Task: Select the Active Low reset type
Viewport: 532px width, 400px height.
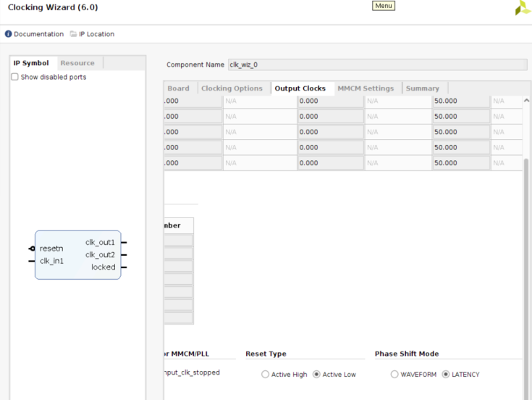Action: (x=316, y=374)
